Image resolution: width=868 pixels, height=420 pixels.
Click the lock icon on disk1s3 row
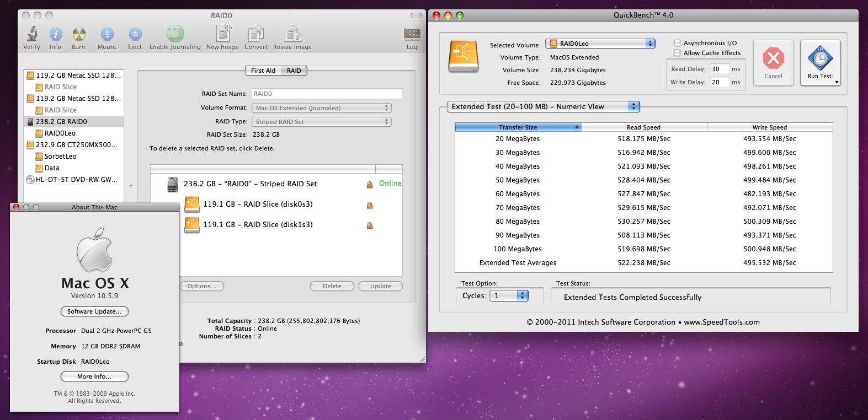(x=370, y=225)
